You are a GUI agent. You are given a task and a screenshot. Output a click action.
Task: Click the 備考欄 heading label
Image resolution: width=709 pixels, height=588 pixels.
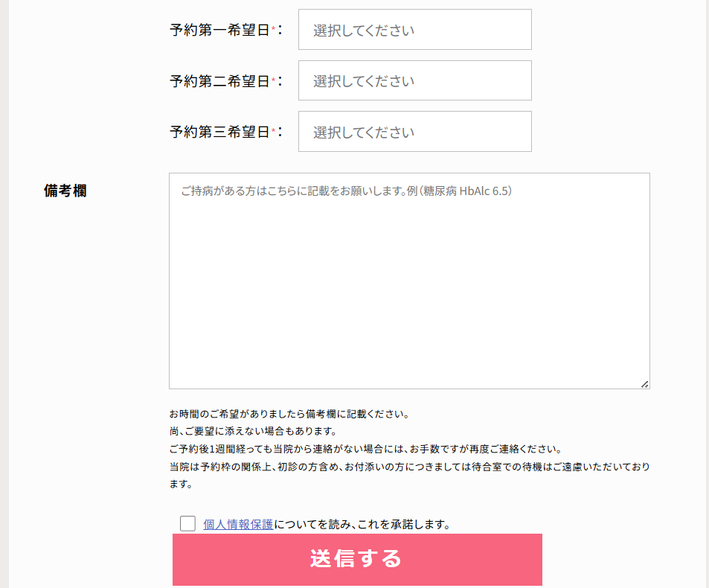[65, 191]
